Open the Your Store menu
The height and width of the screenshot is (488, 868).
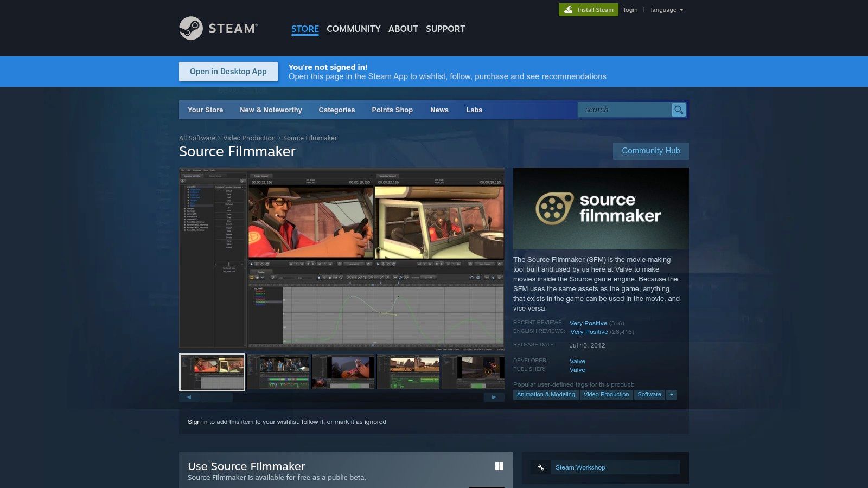coord(205,110)
